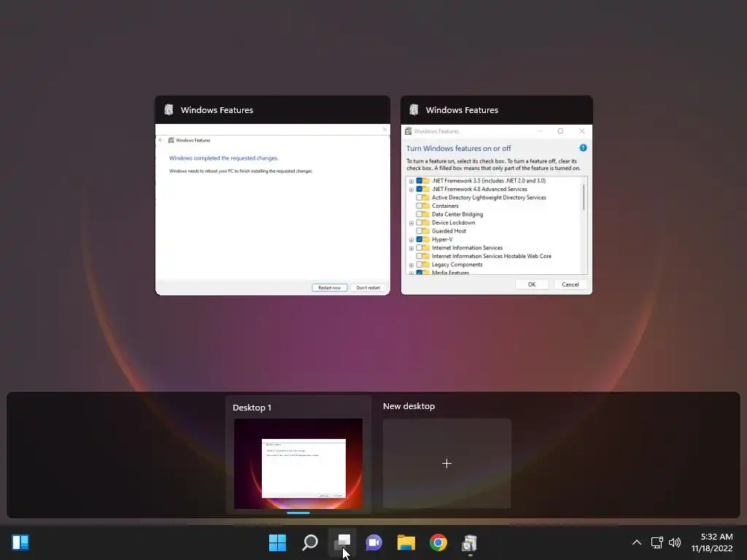Check Internet Information Services checkbox
The image size is (747, 560).
pyautogui.click(x=419, y=248)
